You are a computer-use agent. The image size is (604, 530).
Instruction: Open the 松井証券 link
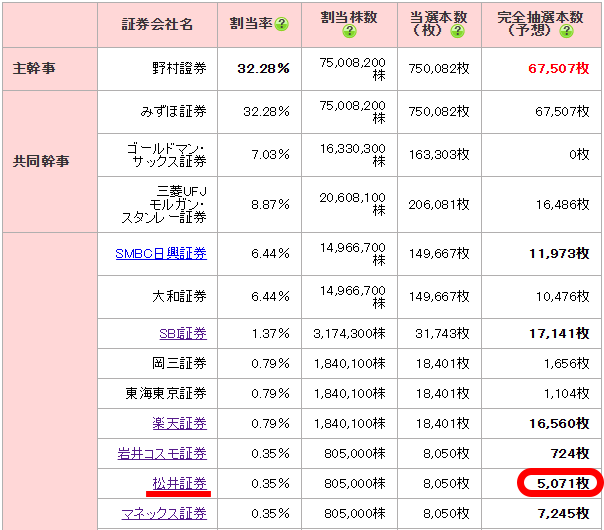[180, 483]
